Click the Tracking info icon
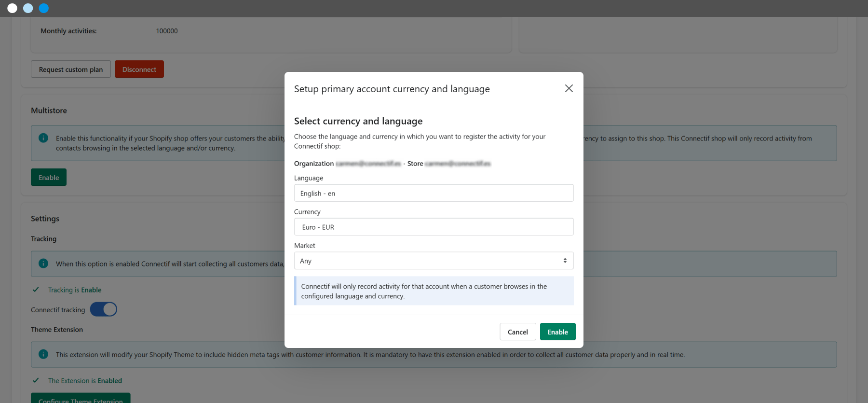 (x=43, y=264)
